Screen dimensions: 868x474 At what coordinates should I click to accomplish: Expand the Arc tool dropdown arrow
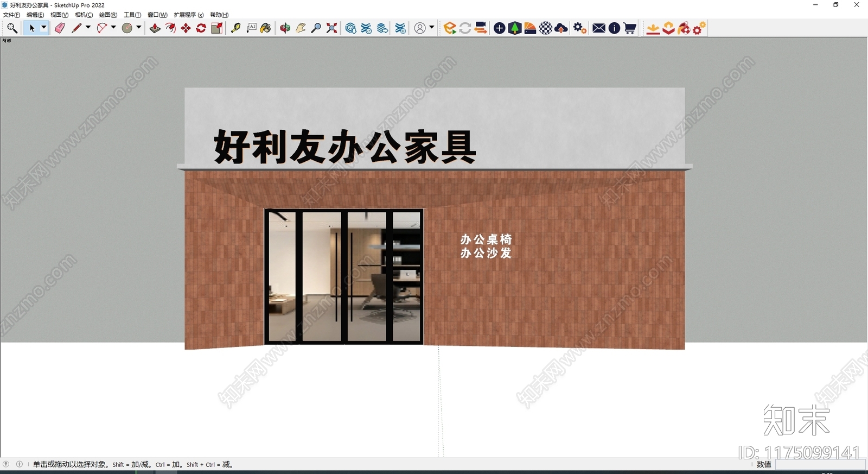click(113, 28)
